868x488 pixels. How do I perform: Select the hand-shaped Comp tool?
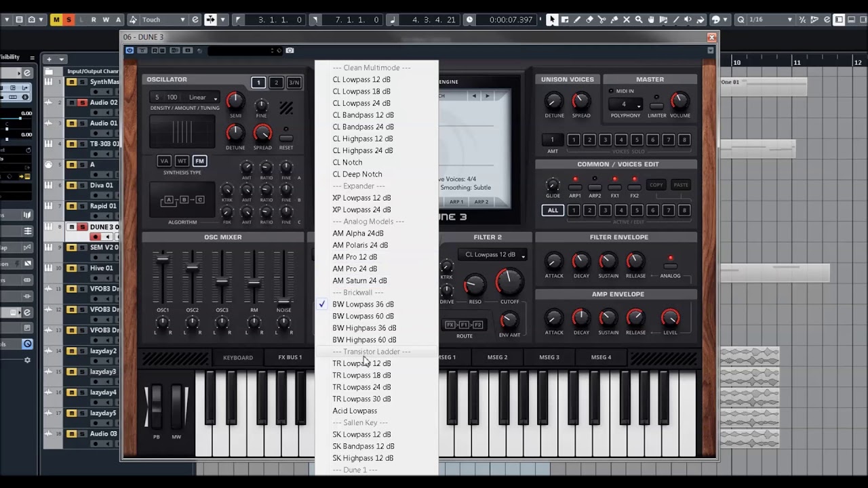(650, 20)
